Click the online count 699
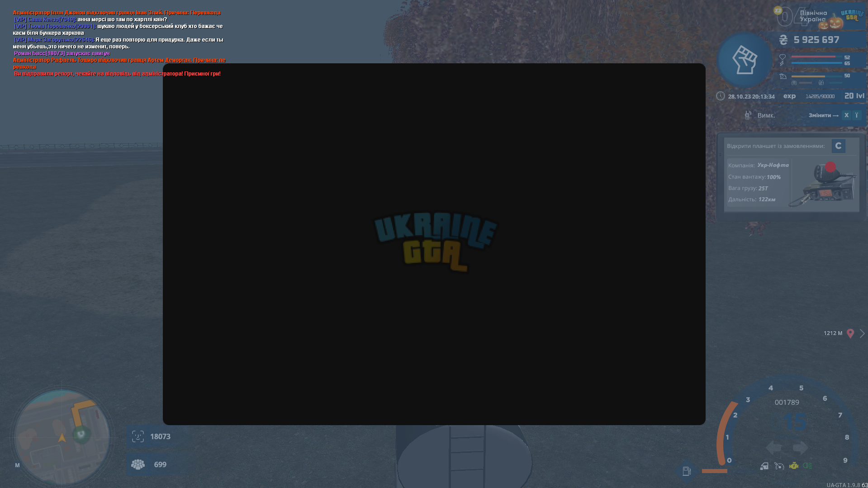 tap(160, 464)
